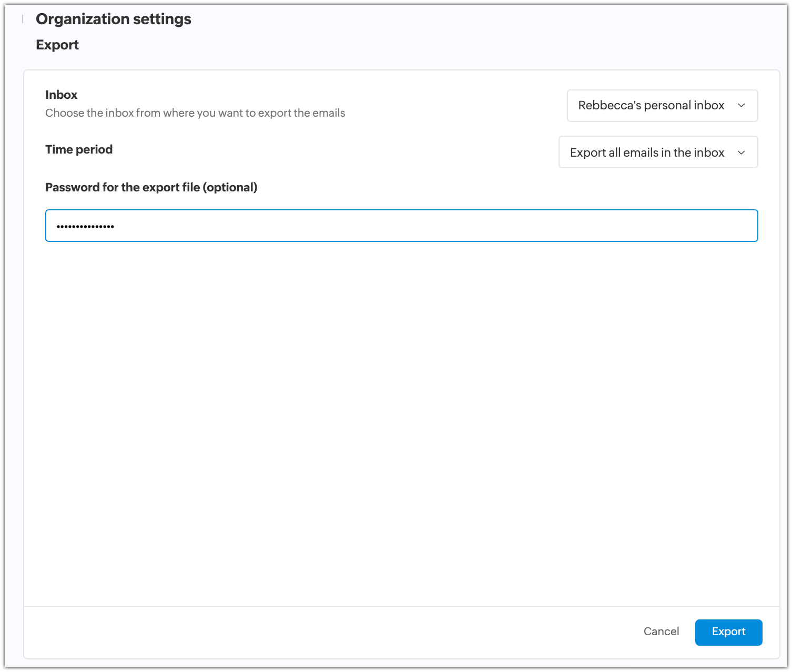Focus the export file password field
Image resolution: width=792 pixels, height=672 pixels.
(x=401, y=226)
